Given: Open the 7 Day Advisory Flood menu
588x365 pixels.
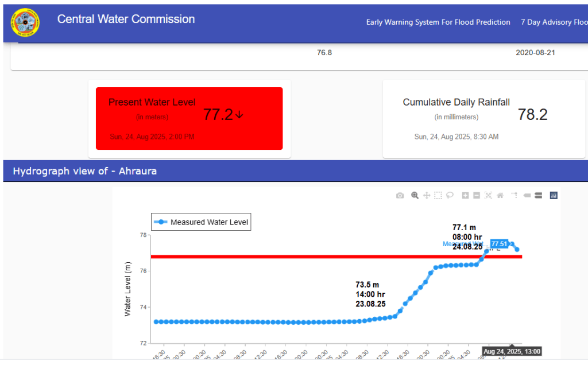Looking at the screenshot, I should click(x=554, y=22).
